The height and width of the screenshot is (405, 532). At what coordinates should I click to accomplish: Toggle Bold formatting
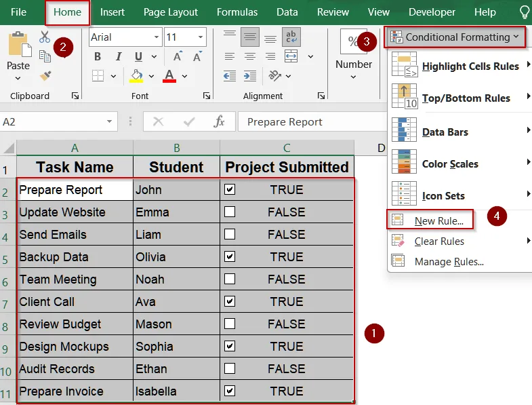point(98,56)
